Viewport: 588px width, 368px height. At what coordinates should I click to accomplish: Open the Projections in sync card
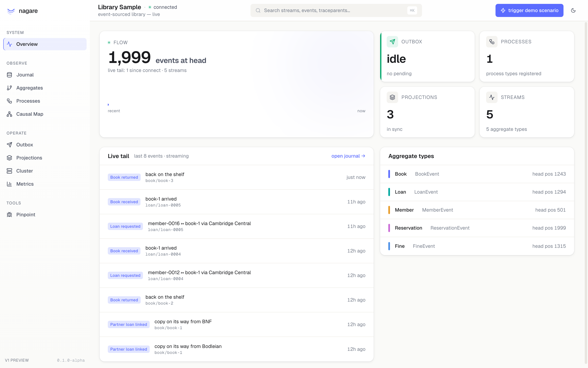(x=427, y=112)
